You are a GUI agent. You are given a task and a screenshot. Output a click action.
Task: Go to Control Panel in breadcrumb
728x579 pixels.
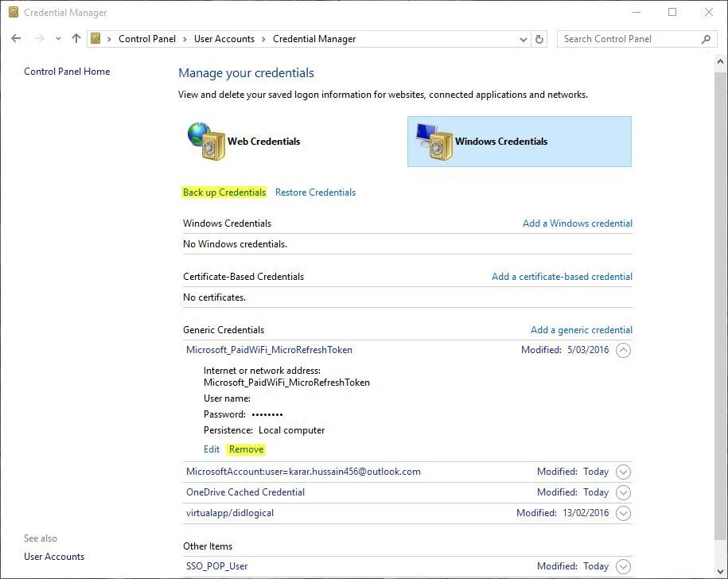coord(147,39)
